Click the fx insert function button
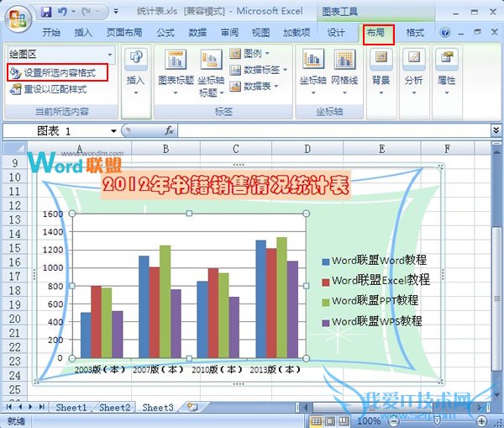This screenshot has height=428, width=504. click(x=169, y=130)
